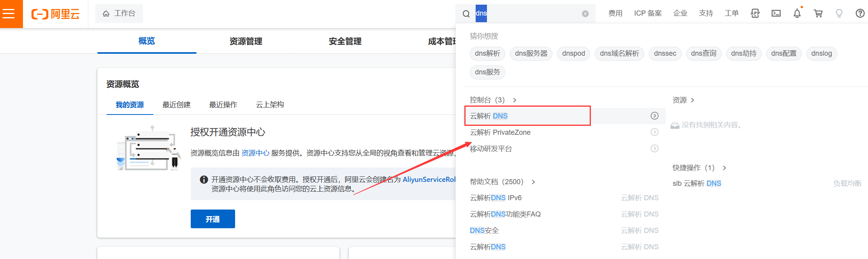Expand the 快捷操作 (1) section
Image resolution: width=868 pixels, height=259 pixels.
pos(699,168)
